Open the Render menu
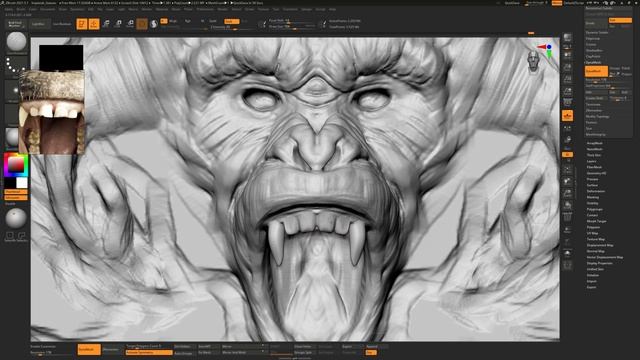Image resolution: width=640 pixels, height=360 pixels. pyautogui.click(x=222, y=9)
